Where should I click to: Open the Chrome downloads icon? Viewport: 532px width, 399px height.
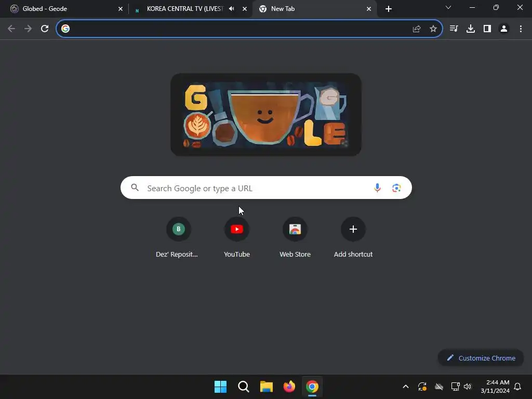(471, 29)
